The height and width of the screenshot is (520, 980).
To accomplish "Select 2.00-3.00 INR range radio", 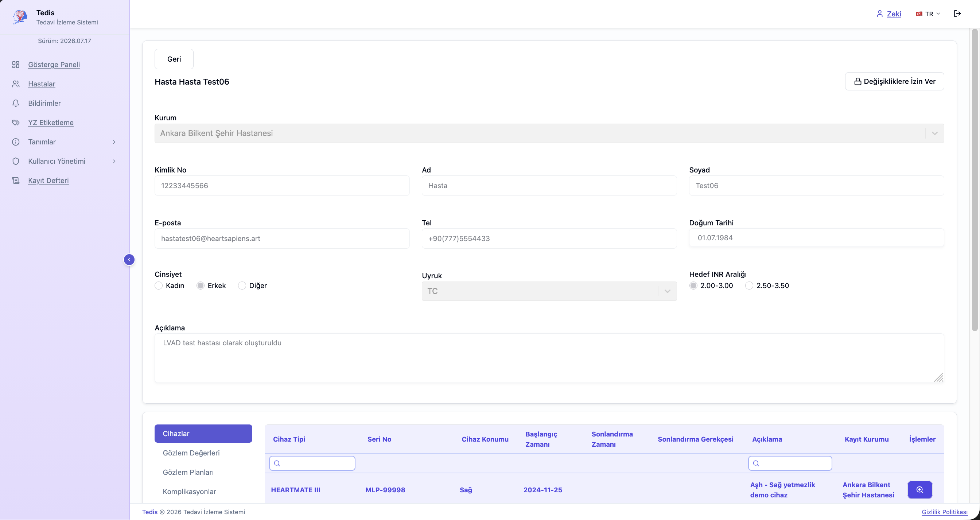I will pyautogui.click(x=693, y=286).
